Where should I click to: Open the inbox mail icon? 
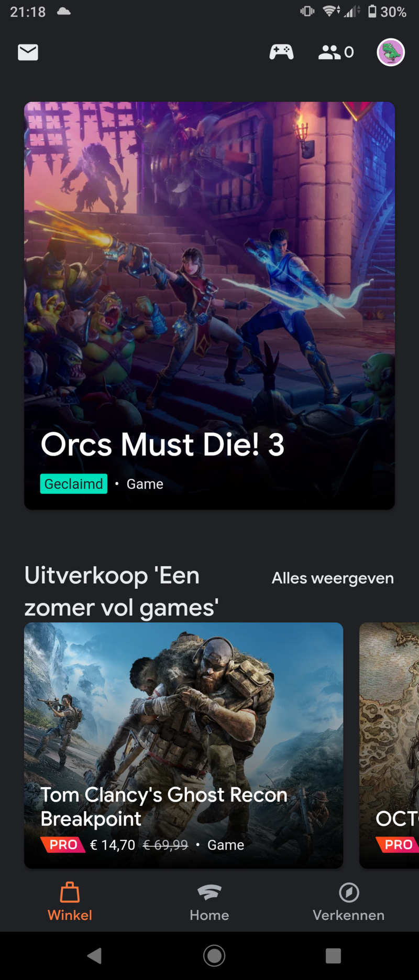tap(28, 52)
